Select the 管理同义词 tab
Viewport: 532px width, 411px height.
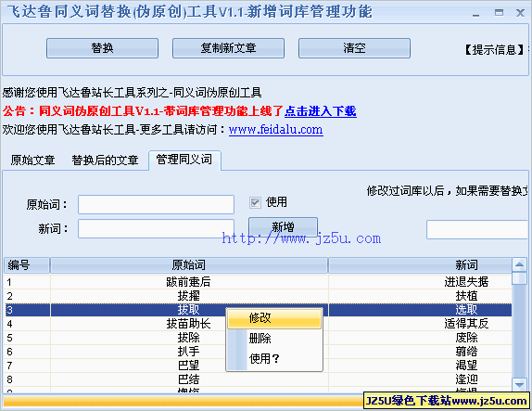tap(184, 160)
